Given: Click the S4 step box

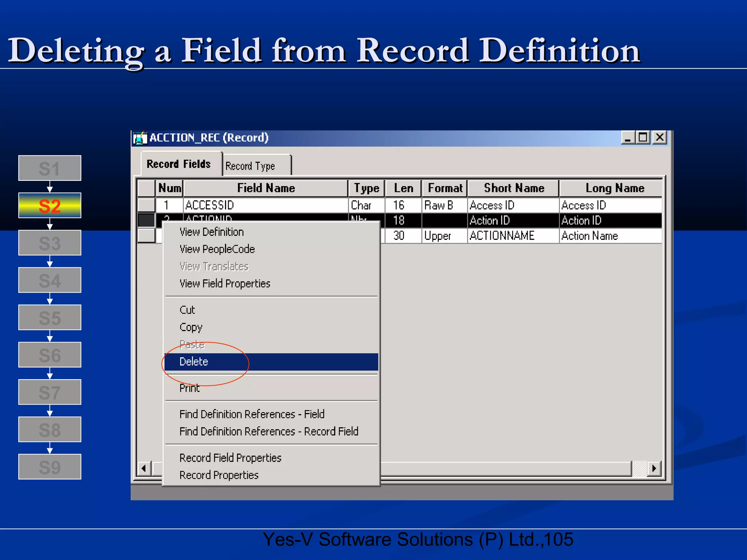Looking at the screenshot, I should point(50,280).
